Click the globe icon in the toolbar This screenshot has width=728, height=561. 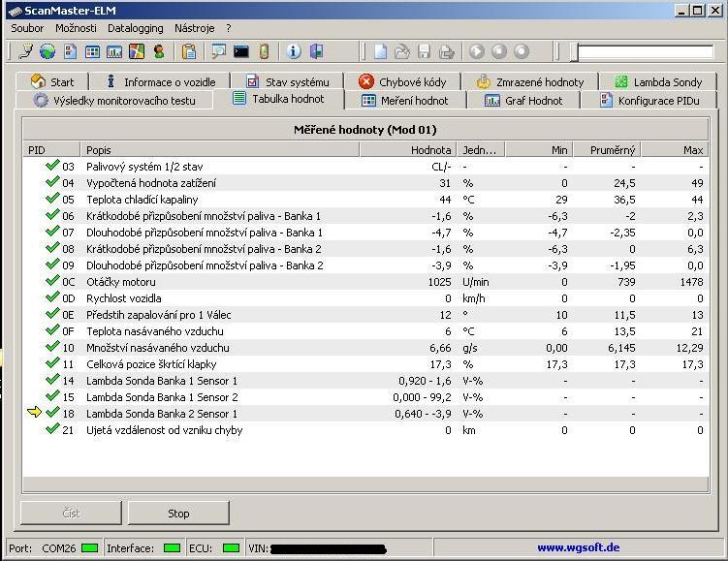click(47, 51)
